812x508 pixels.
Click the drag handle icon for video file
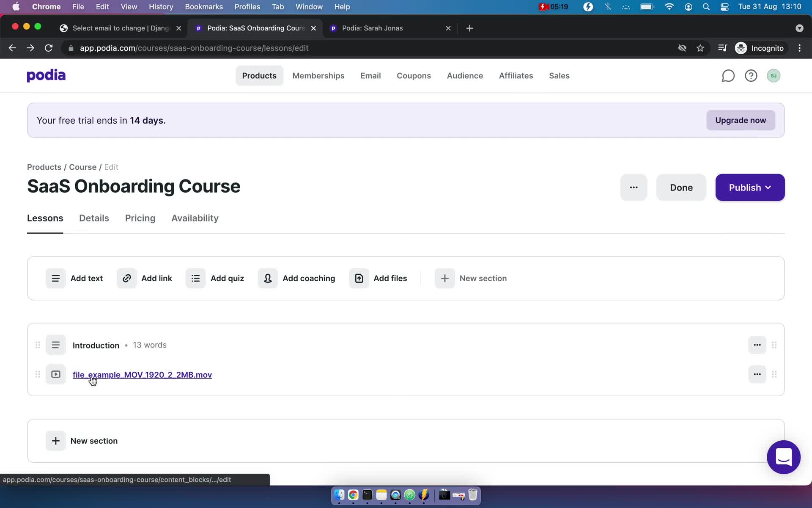(36, 375)
